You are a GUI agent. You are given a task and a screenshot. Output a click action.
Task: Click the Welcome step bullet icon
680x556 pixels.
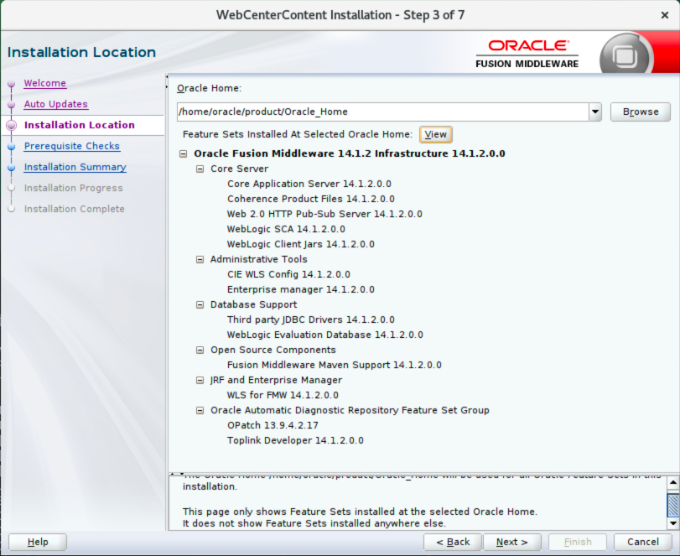tap(12, 84)
